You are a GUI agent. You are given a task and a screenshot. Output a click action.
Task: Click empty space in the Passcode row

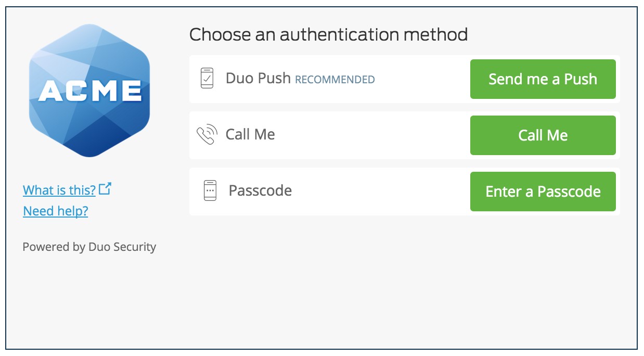[380, 191]
